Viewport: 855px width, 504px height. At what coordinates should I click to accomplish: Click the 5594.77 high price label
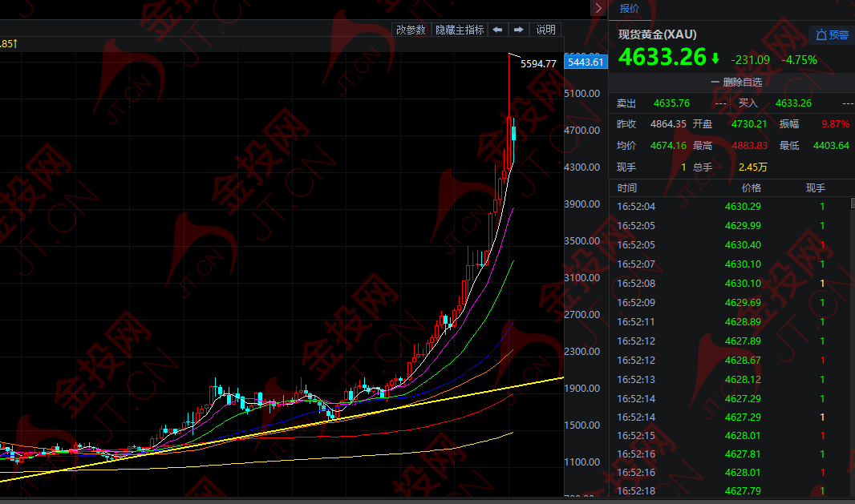(x=538, y=63)
